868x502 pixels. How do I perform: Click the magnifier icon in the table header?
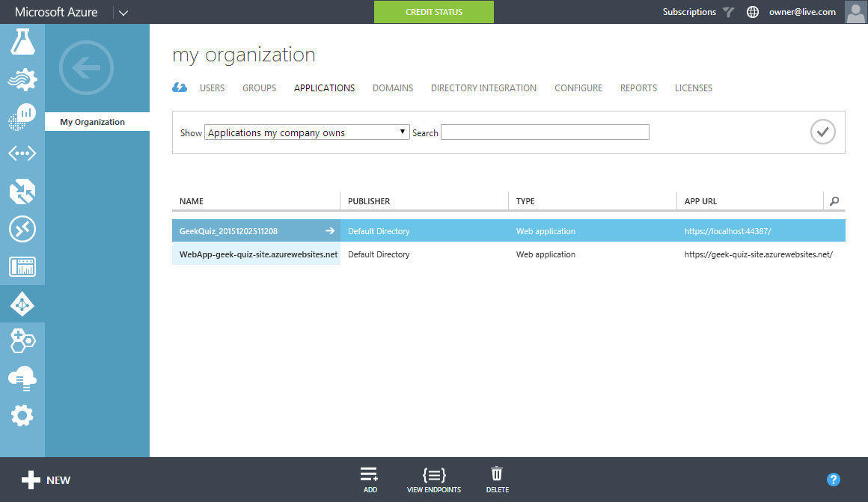tap(834, 201)
